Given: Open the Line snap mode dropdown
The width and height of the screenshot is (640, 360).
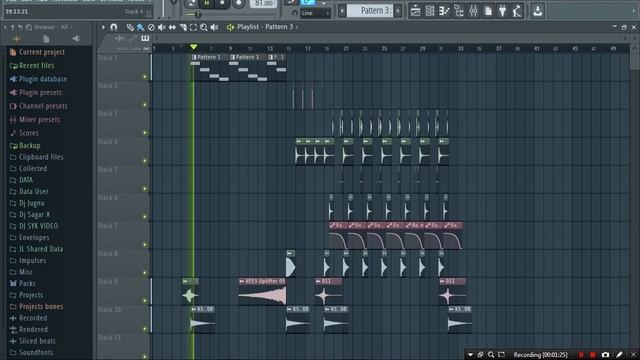Looking at the screenshot, I should coord(315,13).
